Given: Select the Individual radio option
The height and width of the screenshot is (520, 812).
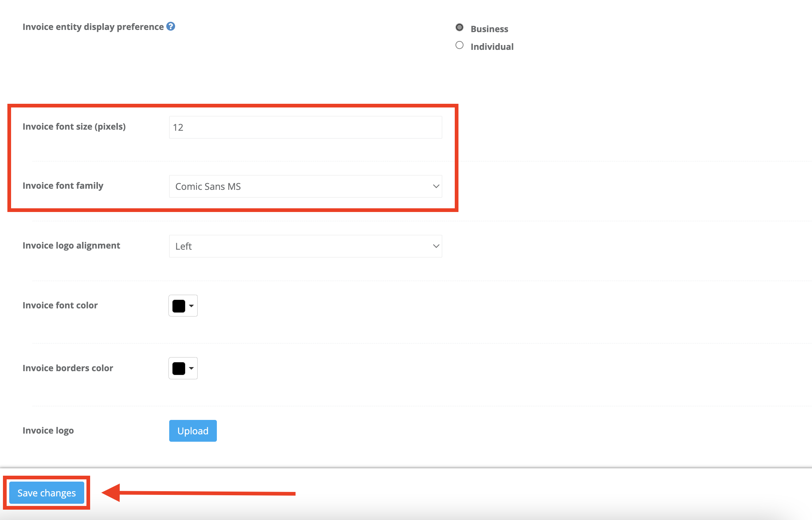Looking at the screenshot, I should (460, 45).
